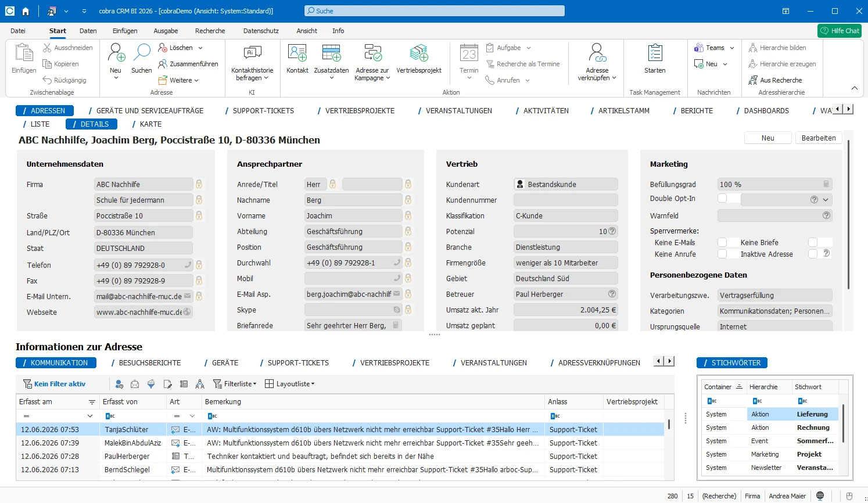The height and width of the screenshot is (503, 868).
Task: Switch to the Datenschutz ribbon tab
Action: [261, 31]
